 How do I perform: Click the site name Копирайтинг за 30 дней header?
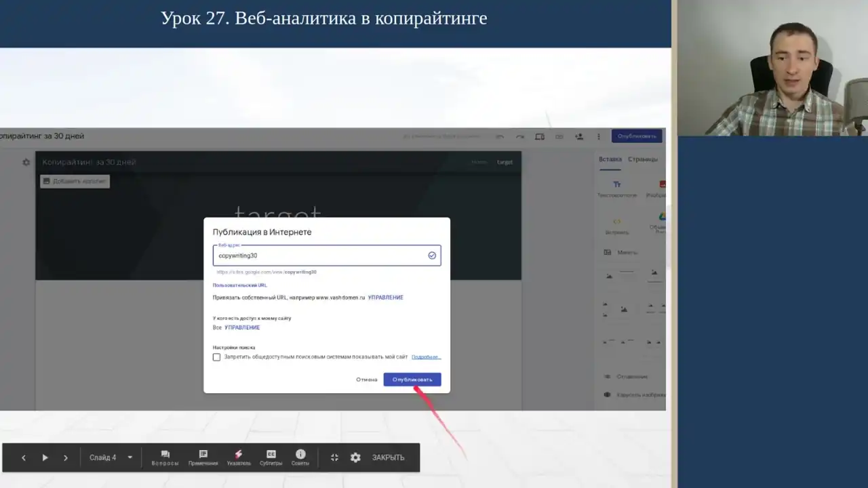[89, 162]
